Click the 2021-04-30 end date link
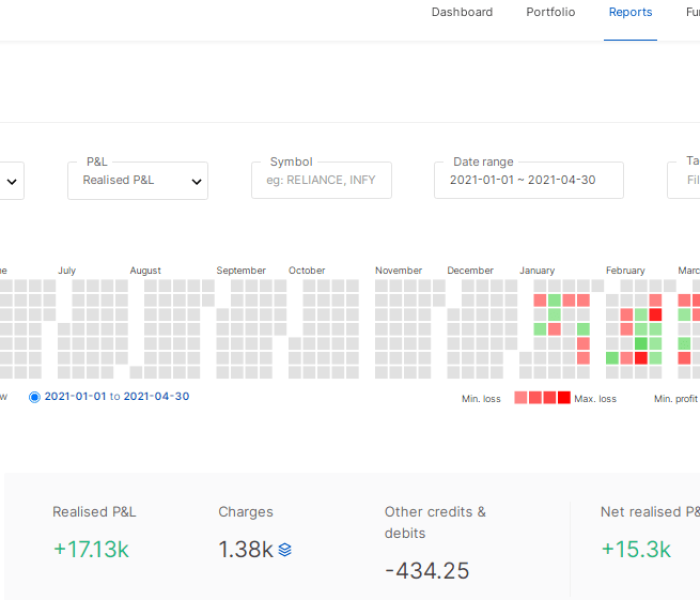 (156, 397)
